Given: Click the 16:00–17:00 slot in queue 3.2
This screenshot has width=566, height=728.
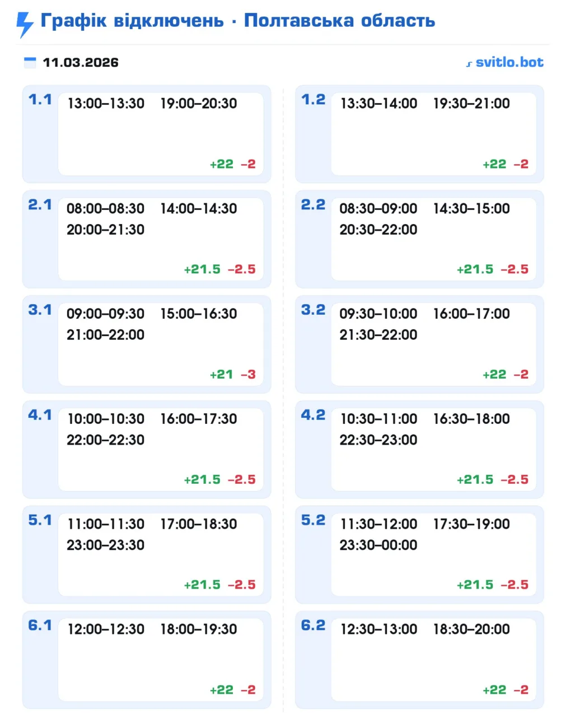Looking at the screenshot, I should coord(471,314).
